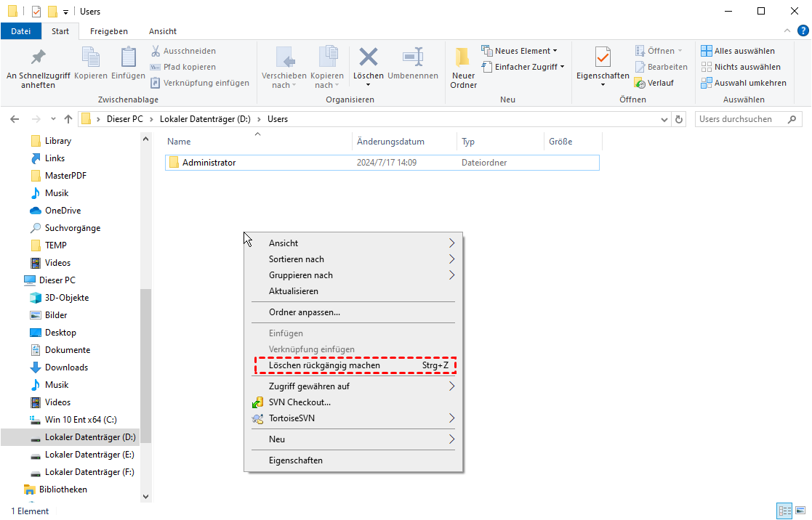Click the Users durchsuchen search field
Viewport: 812px width, 520px height.
741,119
